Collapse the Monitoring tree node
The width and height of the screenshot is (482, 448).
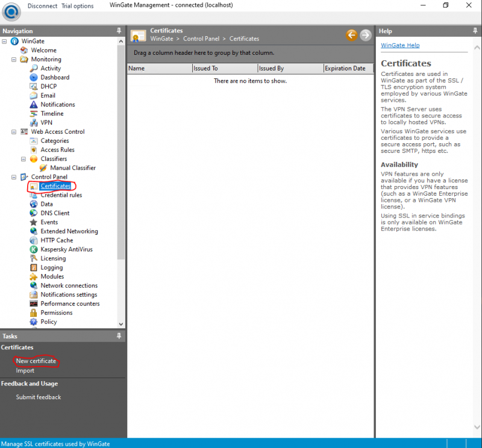pyautogui.click(x=14, y=60)
